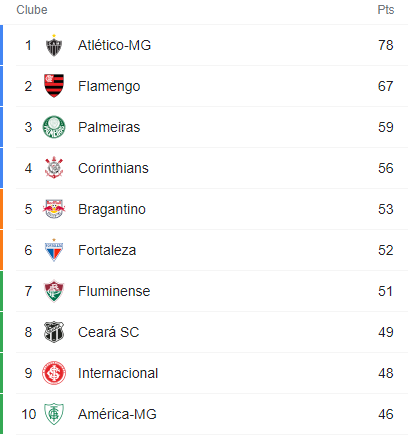Click the Clube column header
Image resolution: width=408 pixels, height=435 pixels.
[32, 10]
